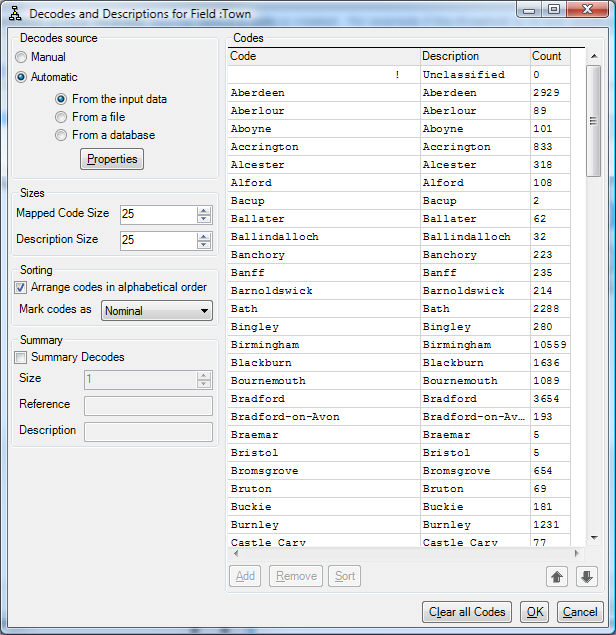This screenshot has height=635, width=616.
Task: Select the Ballindalloch code cell
Action: tap(324, 237)
